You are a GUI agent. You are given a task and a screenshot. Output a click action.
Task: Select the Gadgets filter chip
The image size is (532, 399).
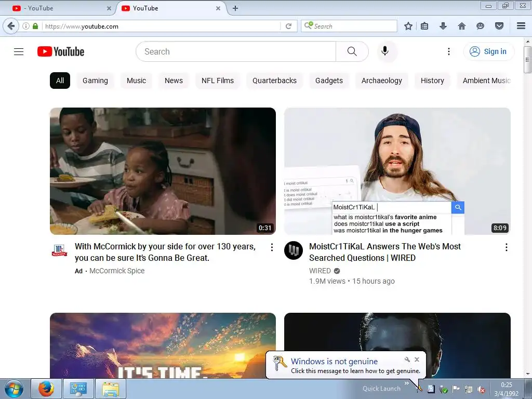329,81
